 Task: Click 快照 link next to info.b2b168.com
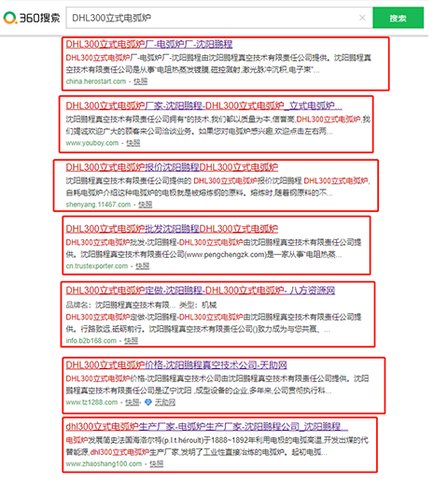click(x=131, y=341)
